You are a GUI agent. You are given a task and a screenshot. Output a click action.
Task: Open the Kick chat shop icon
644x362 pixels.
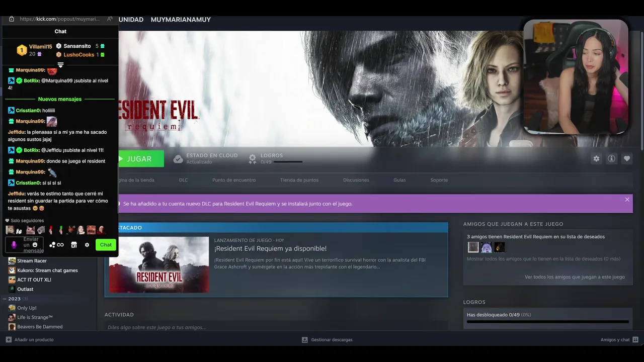click(74, 245)
